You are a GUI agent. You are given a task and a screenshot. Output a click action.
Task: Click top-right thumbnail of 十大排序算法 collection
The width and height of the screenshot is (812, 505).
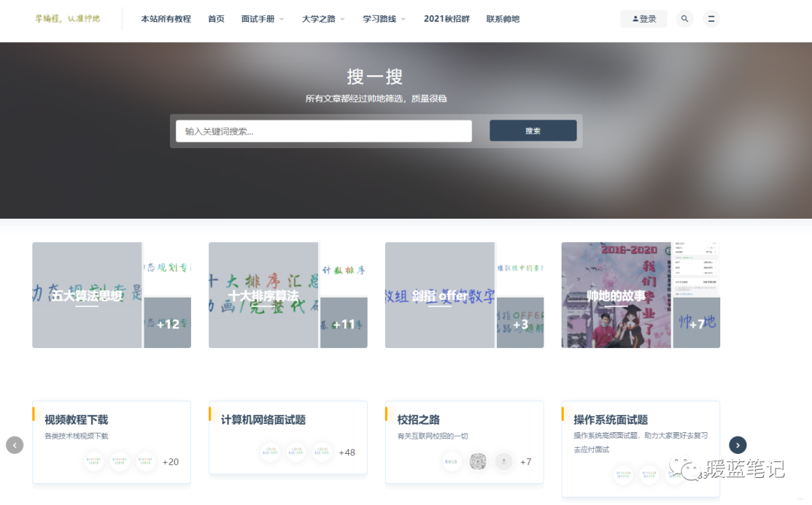tap(344, 268)
